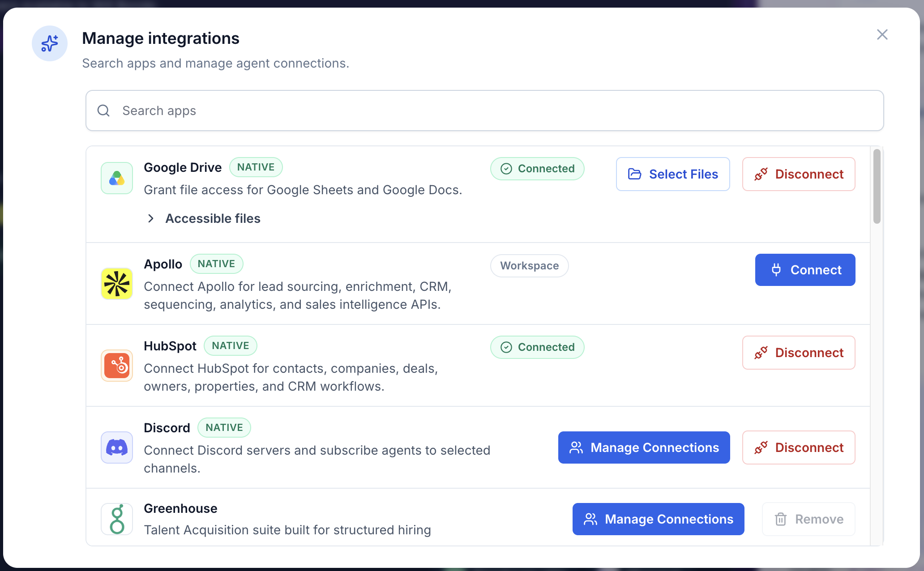Click the Discord app icon

pos(117,447)
